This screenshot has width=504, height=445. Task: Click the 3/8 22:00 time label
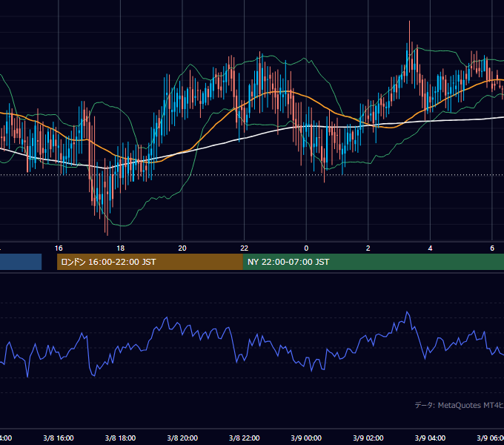coord(245,438)
